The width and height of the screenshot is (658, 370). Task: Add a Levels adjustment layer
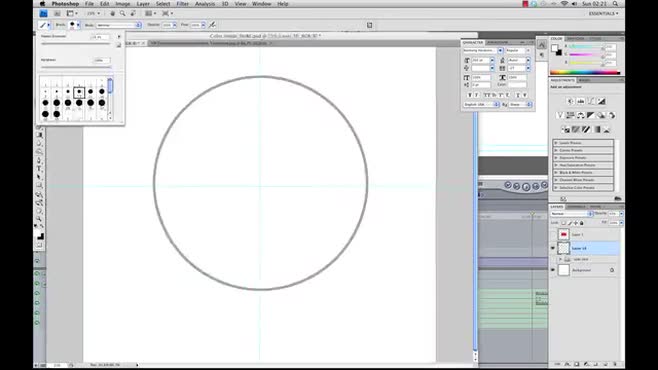click(580, 101)
